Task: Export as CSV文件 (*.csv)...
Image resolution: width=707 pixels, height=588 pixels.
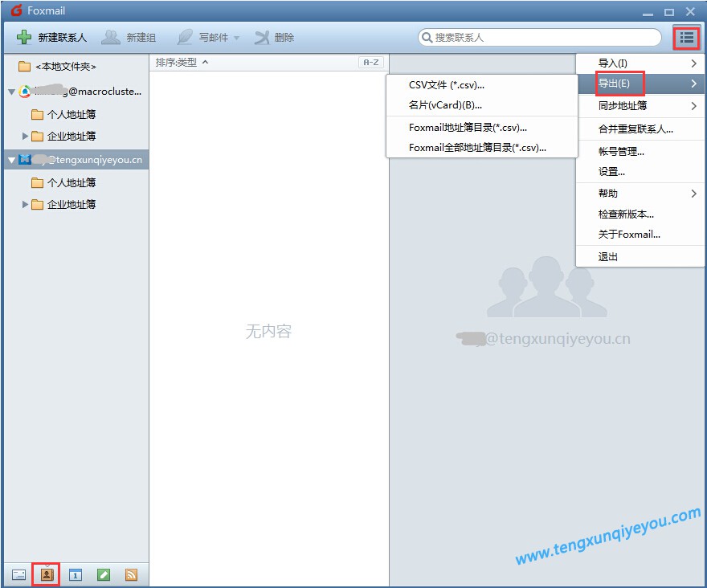Action: click(x=482, y=85)
